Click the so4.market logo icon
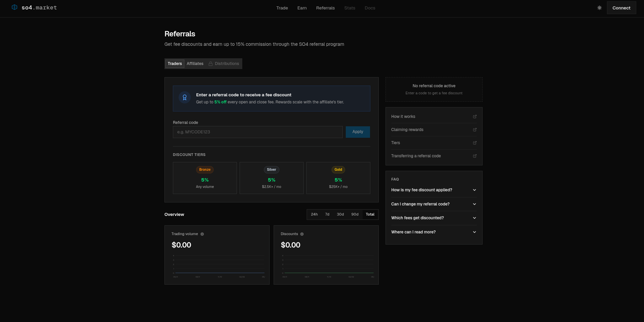The image size is (644, 322). coord(14,7)
